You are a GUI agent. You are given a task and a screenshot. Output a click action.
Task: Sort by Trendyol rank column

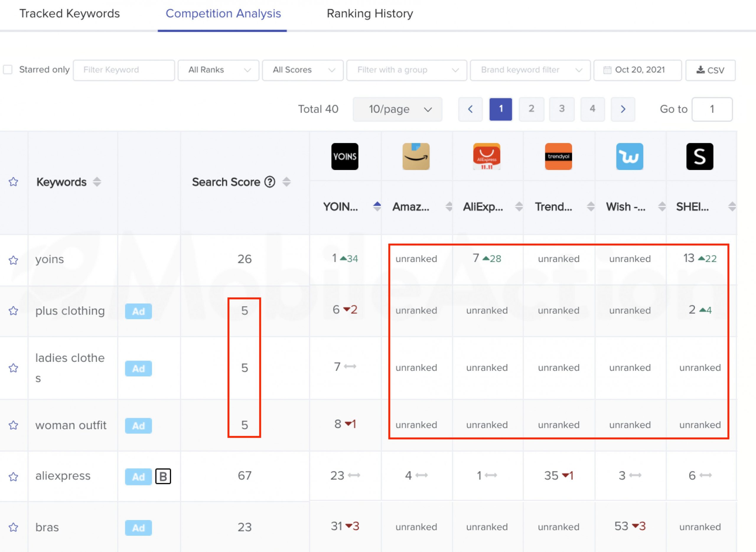coord(591,207)
